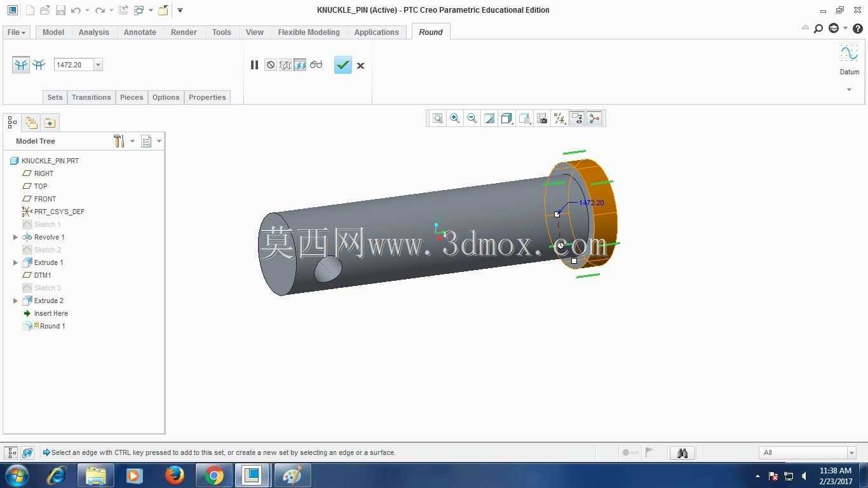Switch to the Flexible Modeling tab
868x488 pixels.
[x=309, y=32]
